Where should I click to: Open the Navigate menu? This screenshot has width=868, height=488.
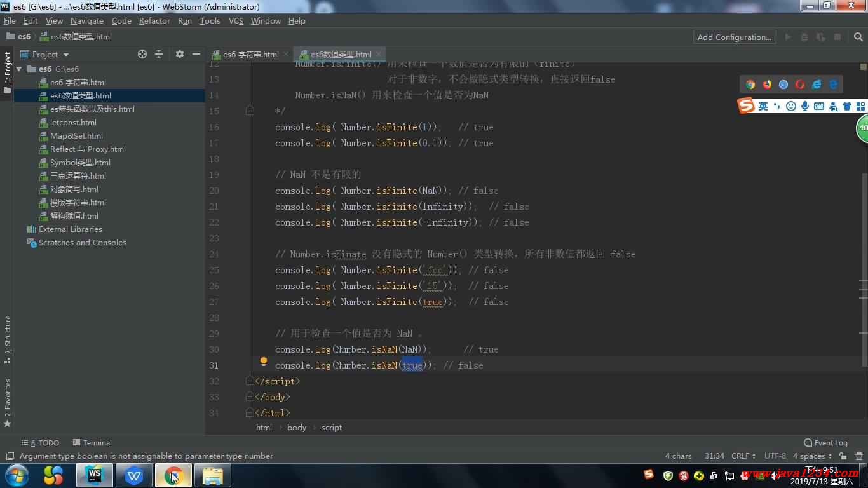point(86,20)
